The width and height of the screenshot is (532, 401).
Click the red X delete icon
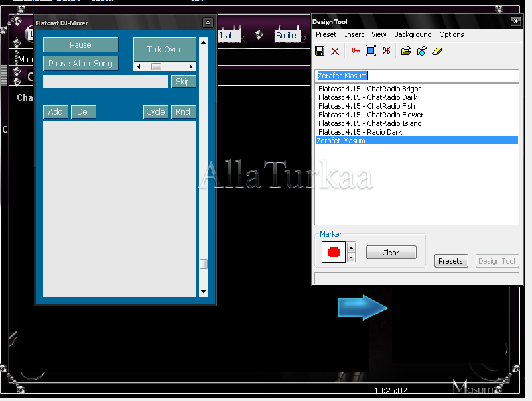(335, 51)
